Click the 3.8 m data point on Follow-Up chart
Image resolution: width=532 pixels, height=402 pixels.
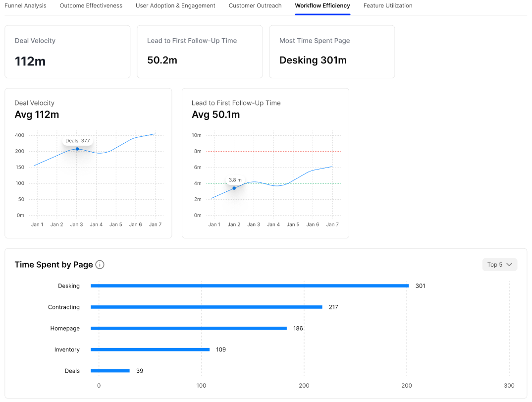pos(234,188)
